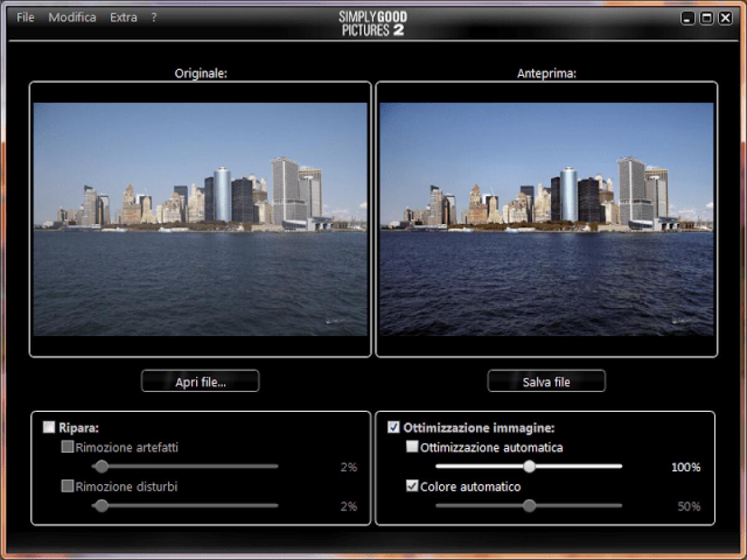
Task: Enable Ottimizzazione automatica
Action: [412, 446]
